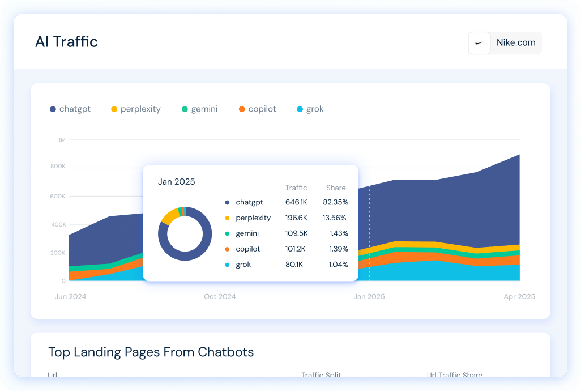Select the chatgpt row in tooltip
581x392 pixels.
(287, 202)
